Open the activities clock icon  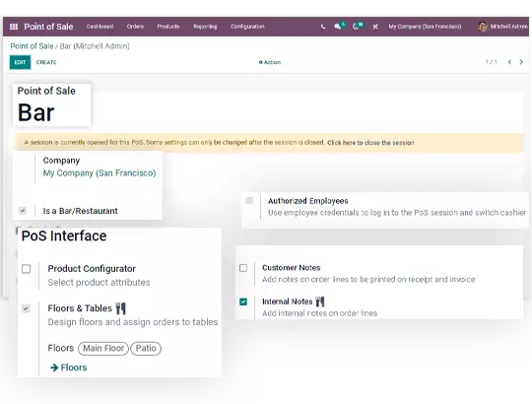point(356,27)
